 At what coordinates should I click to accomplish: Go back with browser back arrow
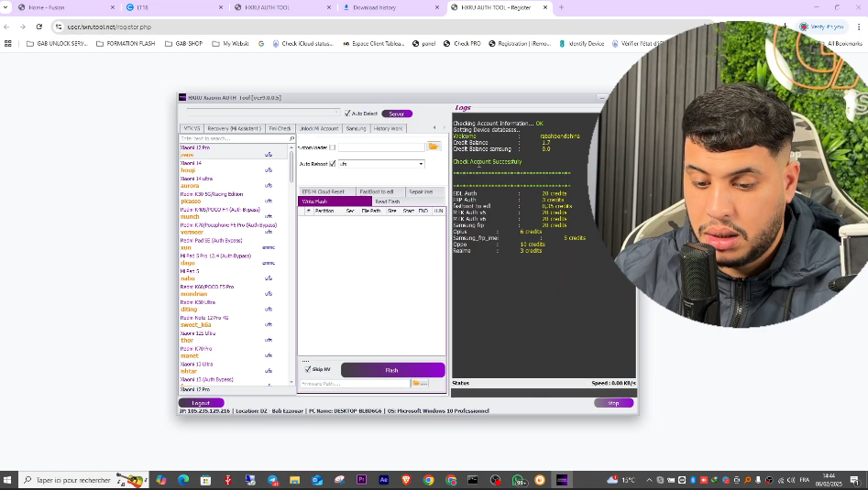coord(6,27)
